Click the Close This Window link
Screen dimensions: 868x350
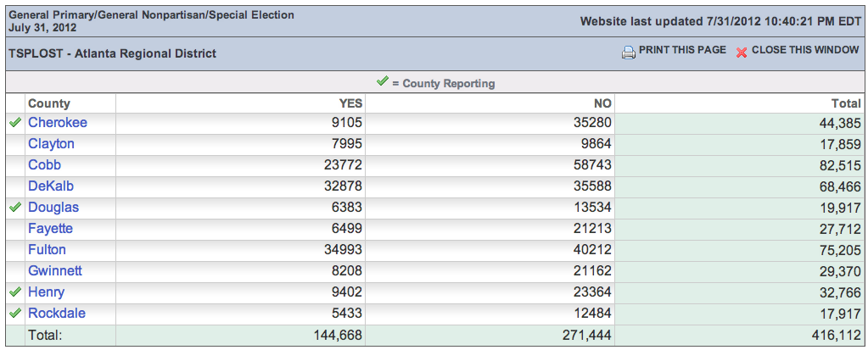[805, 50]
